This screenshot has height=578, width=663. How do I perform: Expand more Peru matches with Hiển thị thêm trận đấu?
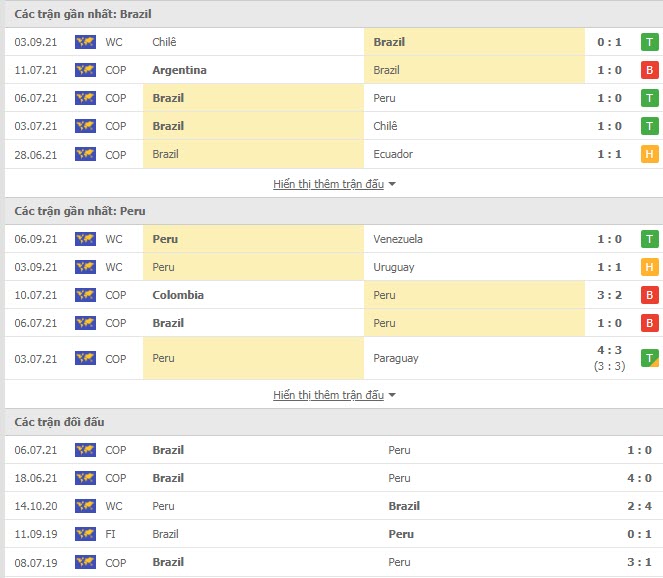[x=329, y=395]
